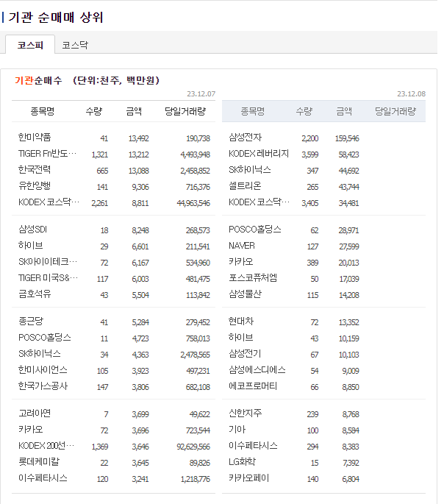
Task: Open 셀트리온 stock link
Action: pyautogui.click(x=245, y=186)
